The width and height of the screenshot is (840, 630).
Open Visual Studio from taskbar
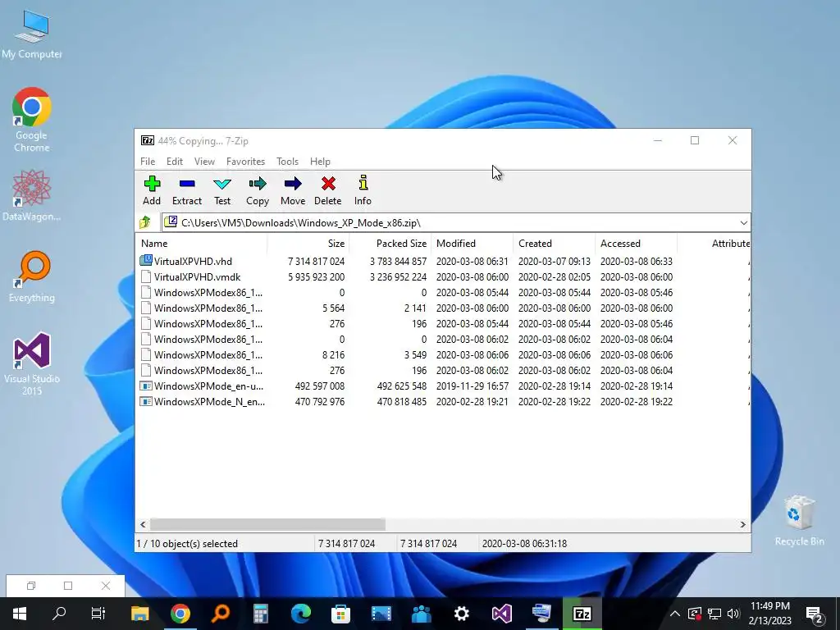coord(501,614)
